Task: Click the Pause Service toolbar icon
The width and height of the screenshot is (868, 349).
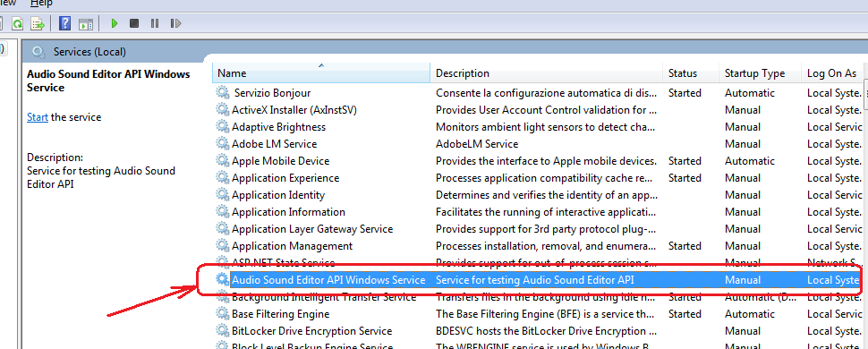Action: (x=155, y=23)
